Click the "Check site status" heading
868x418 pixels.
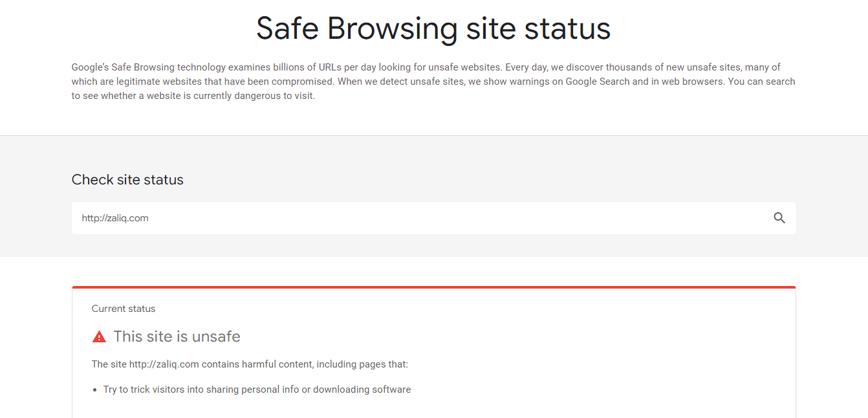[x=127, y=179]
